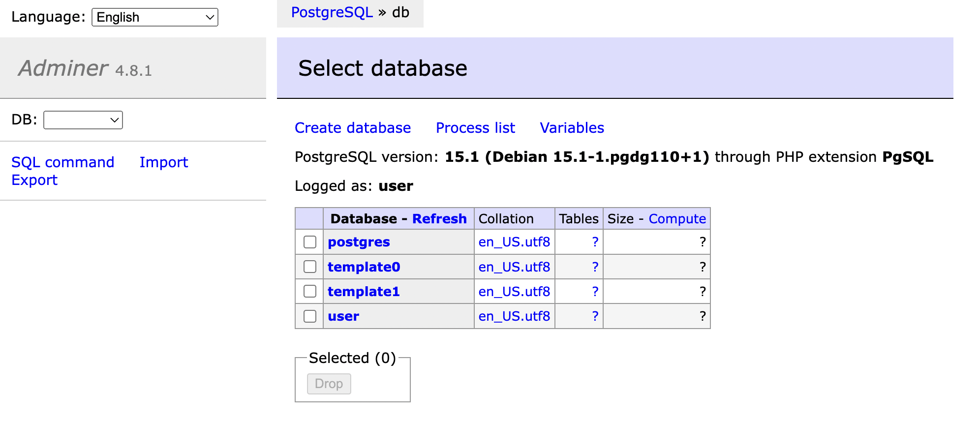The image size is (980, 423).
Task: Open the DB selector dropdown
Action: 83,120
